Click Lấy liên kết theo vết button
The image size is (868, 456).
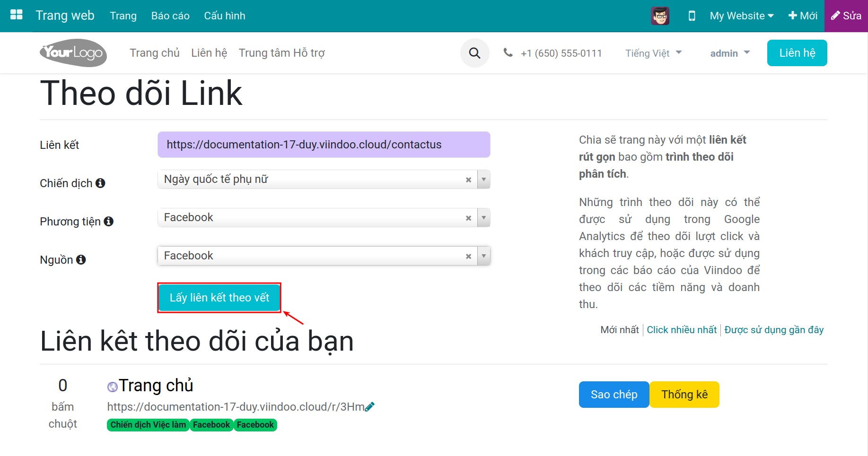click(x=219, y=298)
